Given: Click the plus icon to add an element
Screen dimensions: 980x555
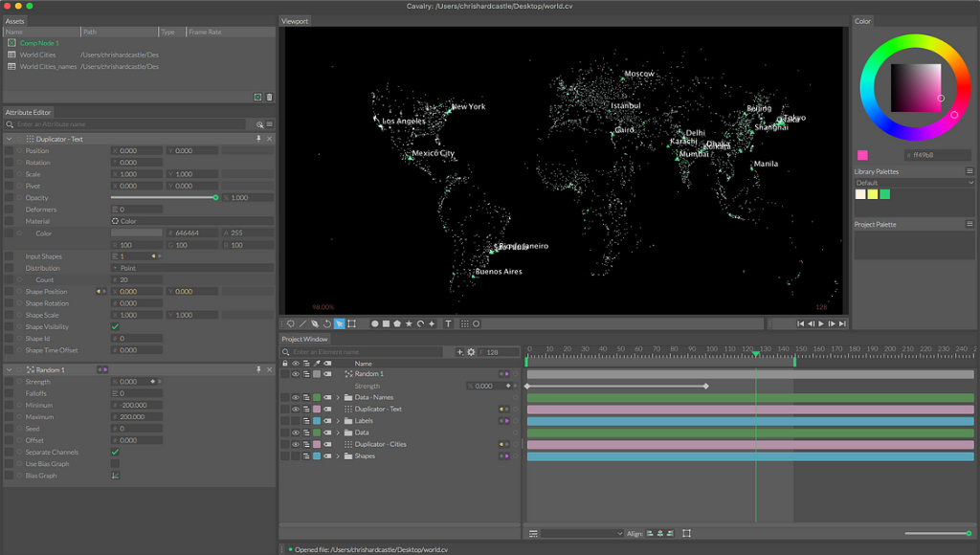Looking at the screenshot, I should [460, 352].
